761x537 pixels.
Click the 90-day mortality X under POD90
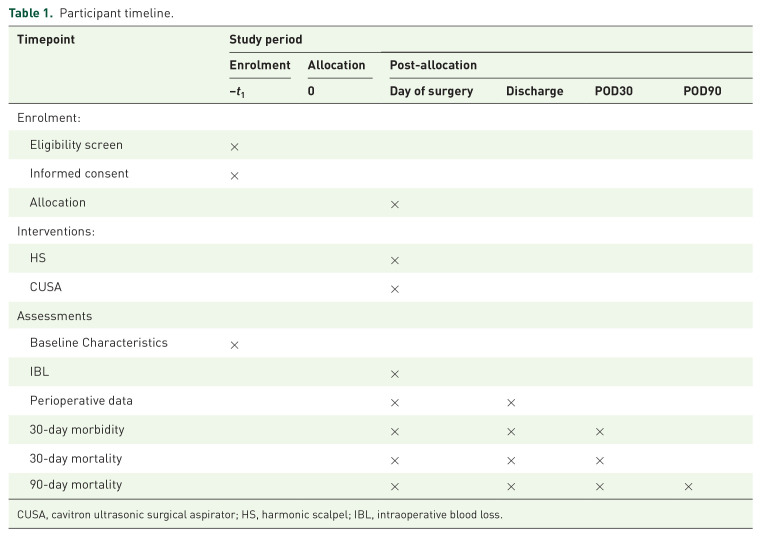[688, 486]
